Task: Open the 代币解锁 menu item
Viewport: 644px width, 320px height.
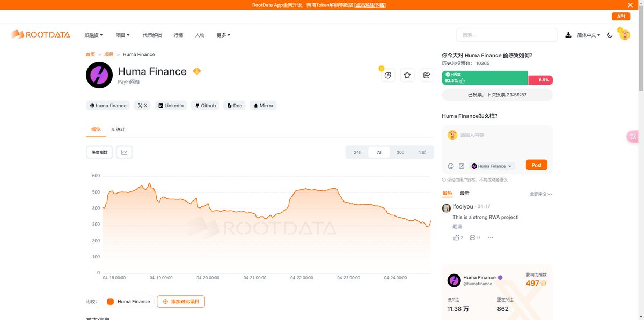Action: click(152, 35)
